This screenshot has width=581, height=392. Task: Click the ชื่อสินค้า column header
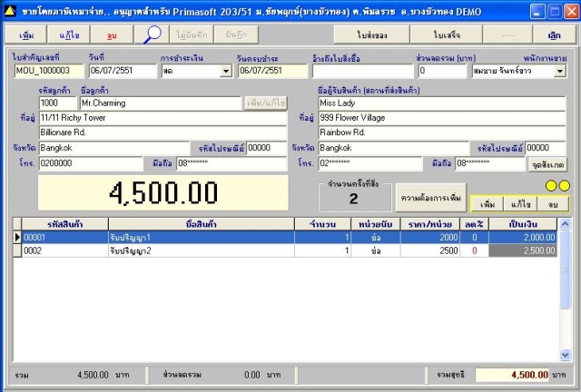click(202, 224)
